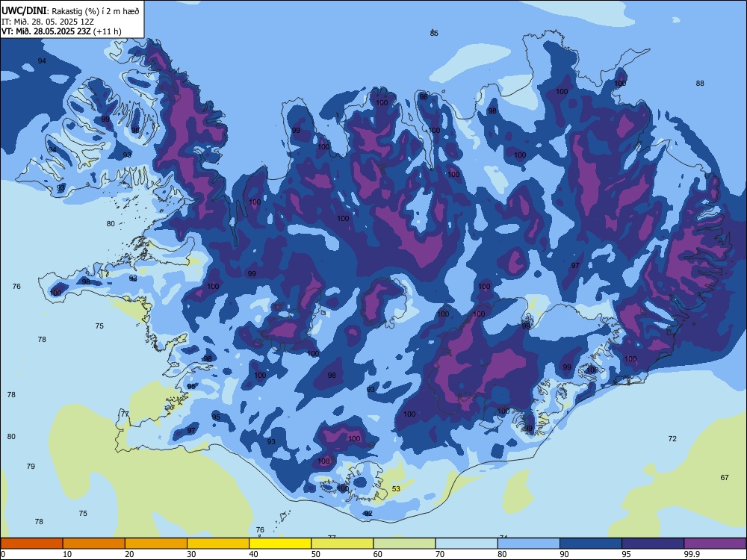The width and height of the screenshot is (747, 560).
Task: Click the 'VT: Mið. 28.05.2025 23Z' line
Action: click(x=46, y=31)
